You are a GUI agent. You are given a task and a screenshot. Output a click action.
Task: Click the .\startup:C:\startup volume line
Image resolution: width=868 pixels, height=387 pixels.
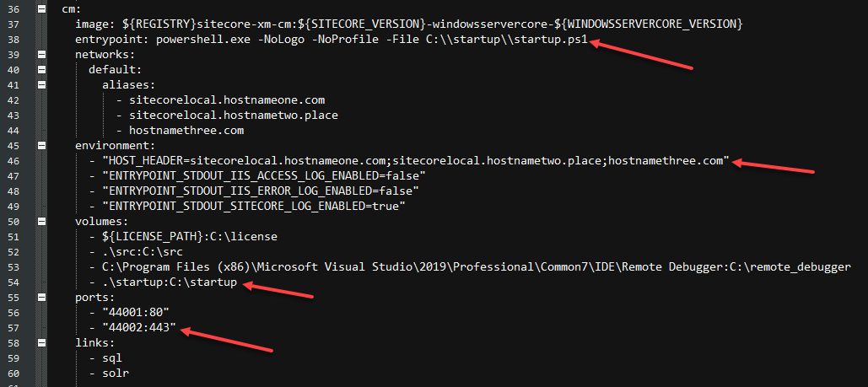click(x=164, y=282)
